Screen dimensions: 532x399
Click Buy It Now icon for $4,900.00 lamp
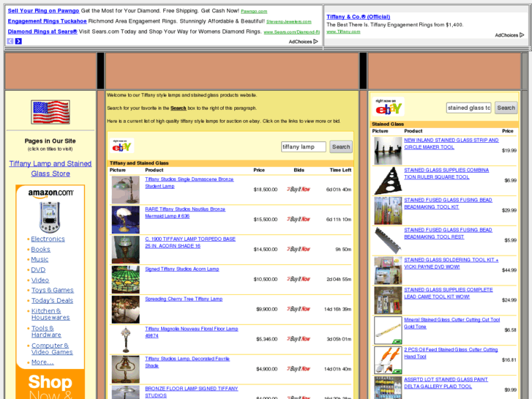pyautogui.click(x=299, y=368)
